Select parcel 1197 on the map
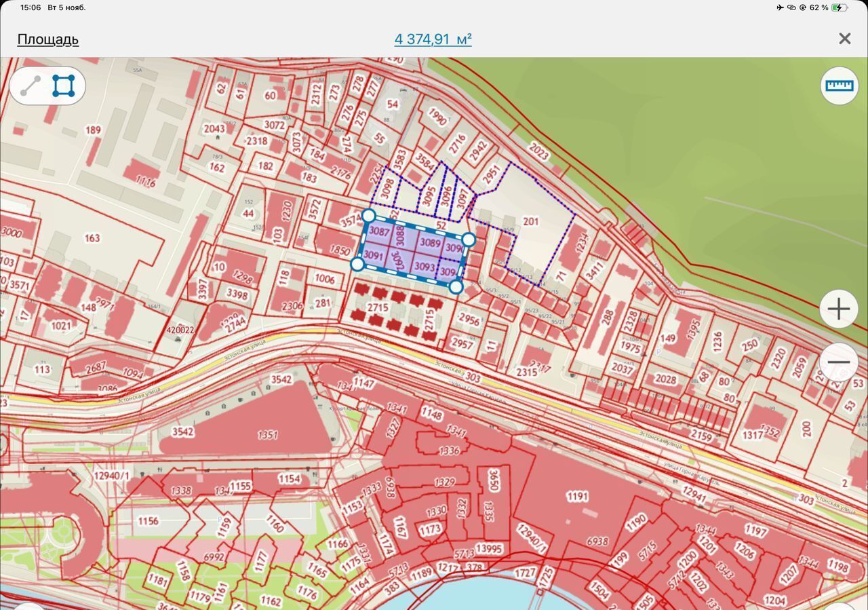The height and width of the screenshot is (610, 868). tap(756, 529)
